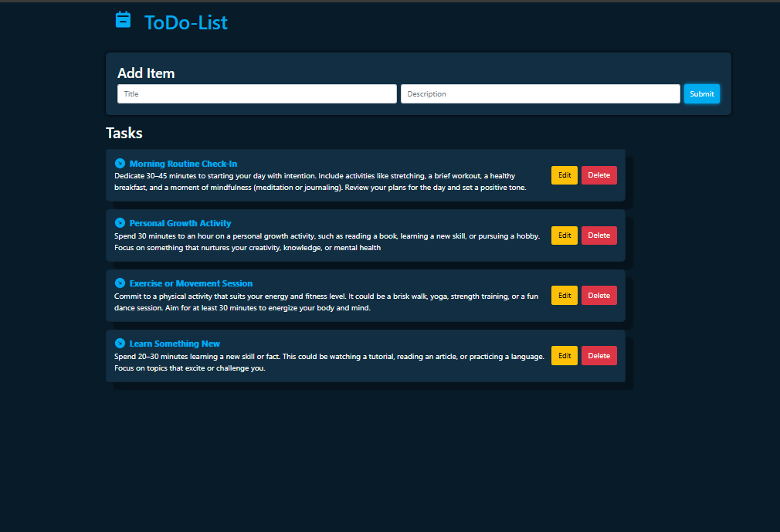Delete the Morning Routine Check-In task

click(x=599, y=175)
